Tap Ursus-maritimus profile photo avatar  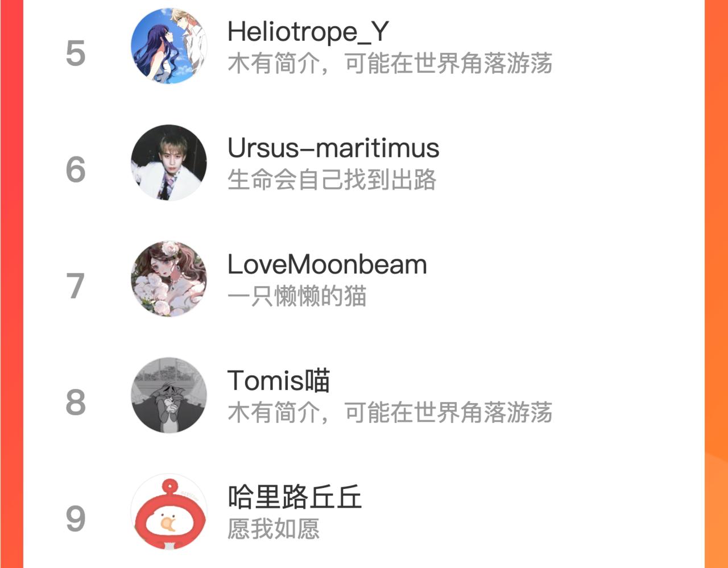pyautogui.click(x=169, y=163)
